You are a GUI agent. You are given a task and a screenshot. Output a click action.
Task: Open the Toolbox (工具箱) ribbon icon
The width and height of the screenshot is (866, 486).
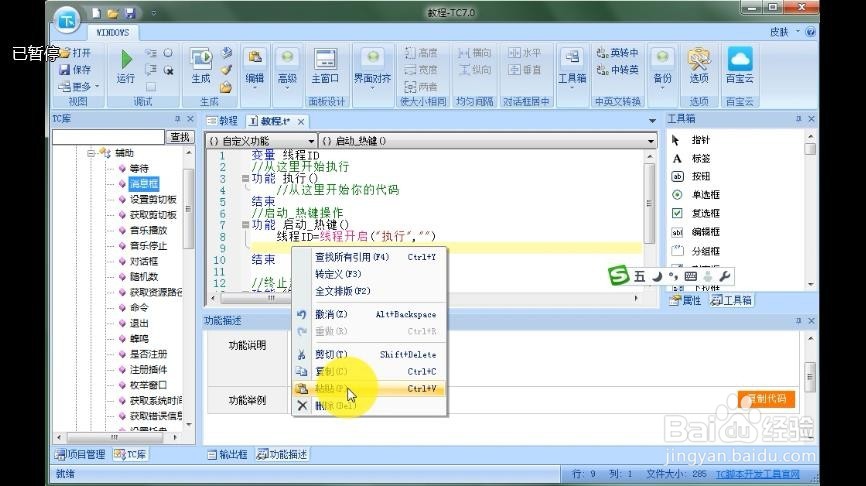[572, 57]
